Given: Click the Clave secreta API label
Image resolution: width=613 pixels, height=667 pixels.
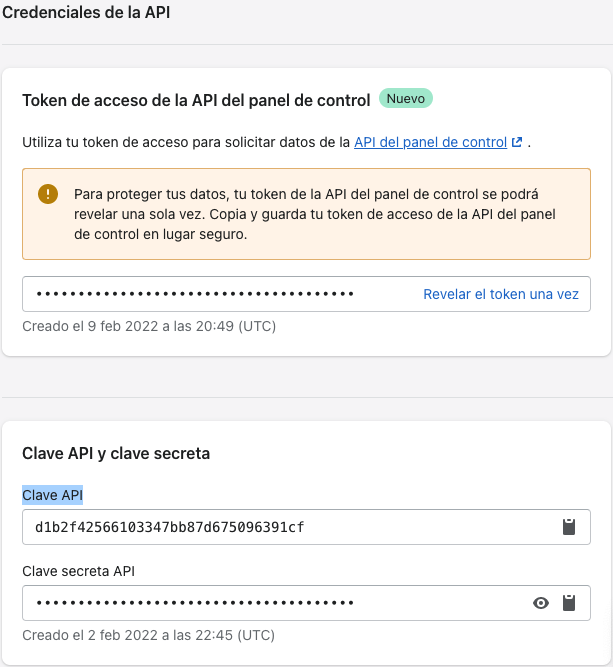Looking at the screenshot, I should pyautogui.click(x=78, y=571).
